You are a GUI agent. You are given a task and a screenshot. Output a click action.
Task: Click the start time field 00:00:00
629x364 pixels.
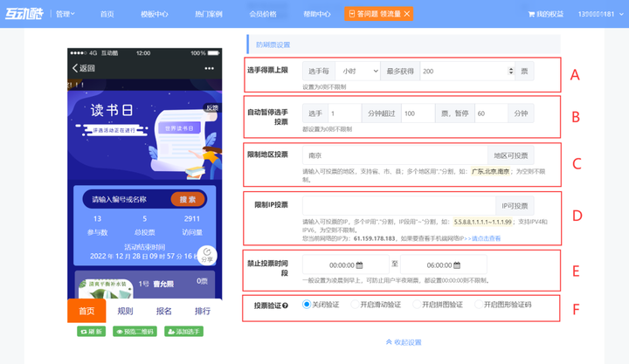(x=346, y=265)
